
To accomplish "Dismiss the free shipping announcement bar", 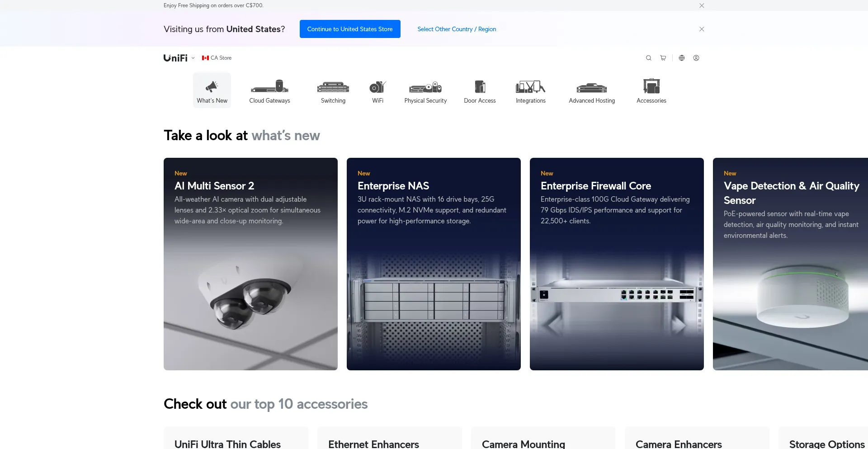I will 702,5.
